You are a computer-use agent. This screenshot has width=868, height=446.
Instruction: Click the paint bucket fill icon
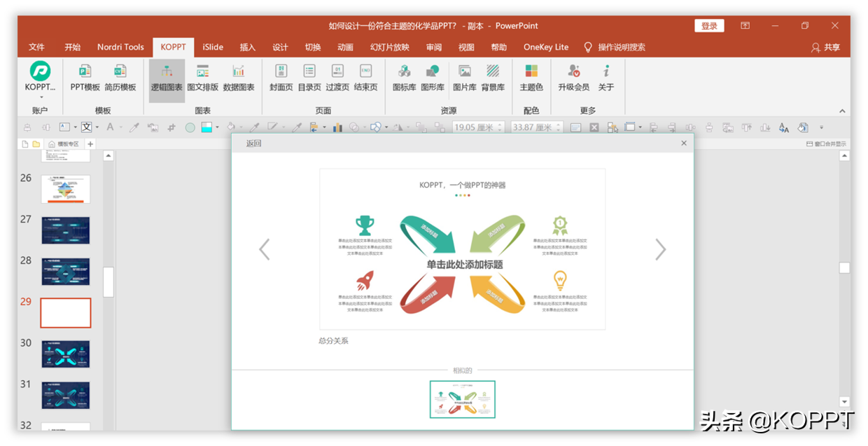coord(230,127)
